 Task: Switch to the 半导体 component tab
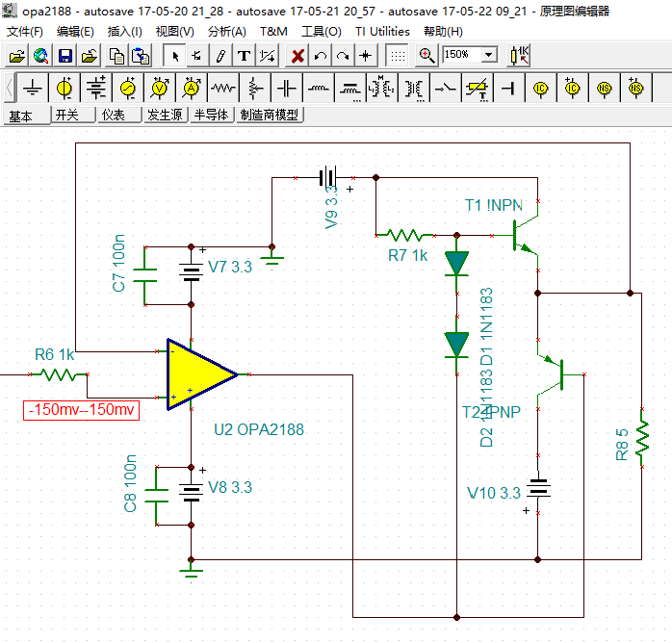(x=212, y=115)
